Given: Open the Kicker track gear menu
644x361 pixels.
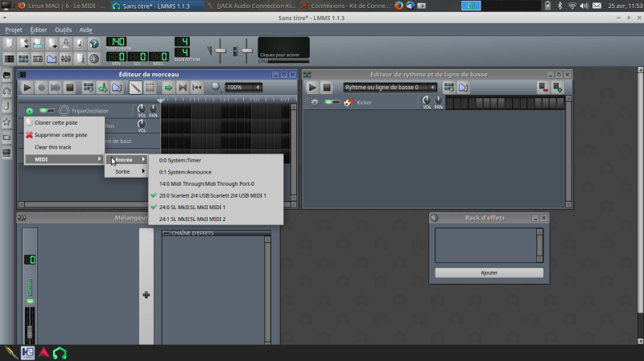Looking at the screenshot, I should pos(315,102).
